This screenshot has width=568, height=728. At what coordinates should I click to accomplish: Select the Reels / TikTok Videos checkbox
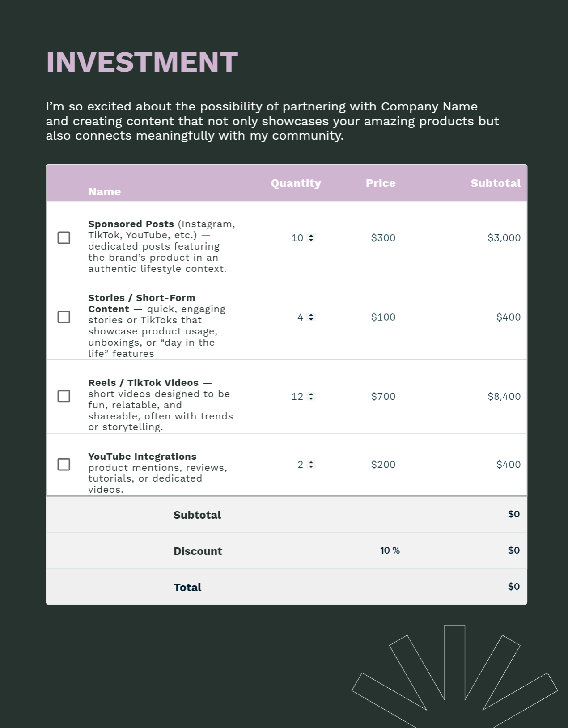(x=64, y=396)
